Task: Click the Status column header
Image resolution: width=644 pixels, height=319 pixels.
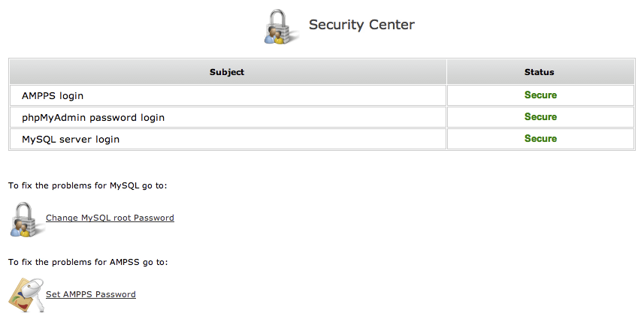Action: point(540,72)
